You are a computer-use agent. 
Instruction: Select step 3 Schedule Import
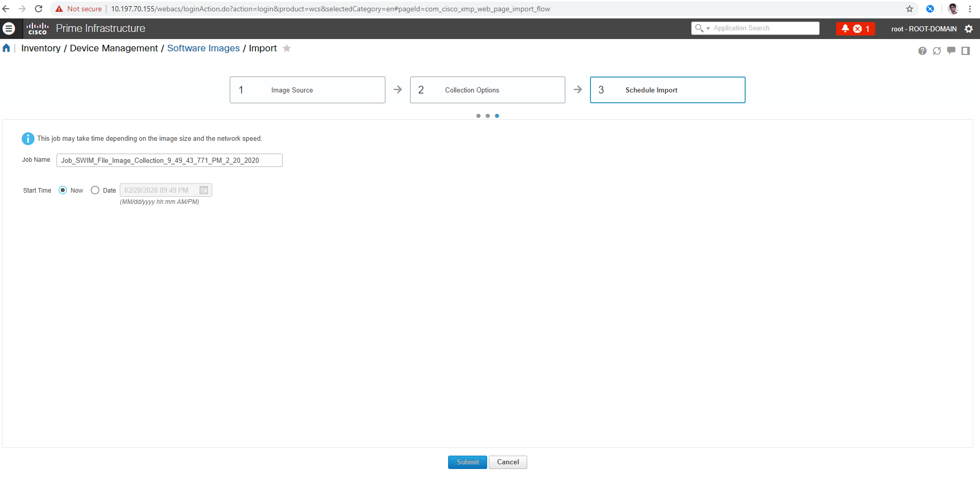coord(668,90)
